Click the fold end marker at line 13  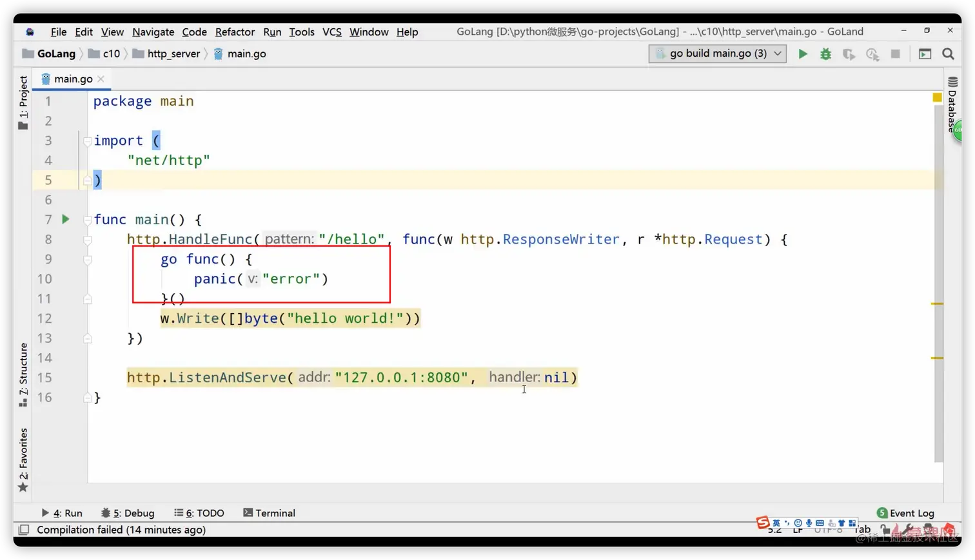tap(87, 338)
